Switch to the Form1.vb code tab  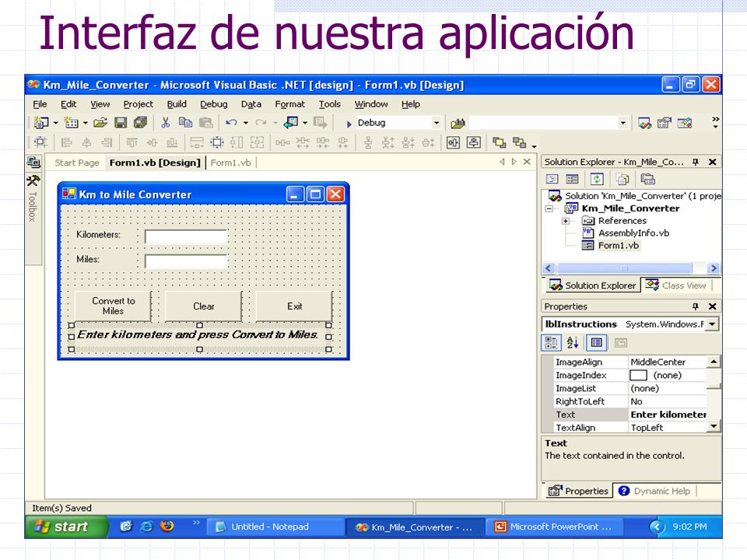click(230, 163)
